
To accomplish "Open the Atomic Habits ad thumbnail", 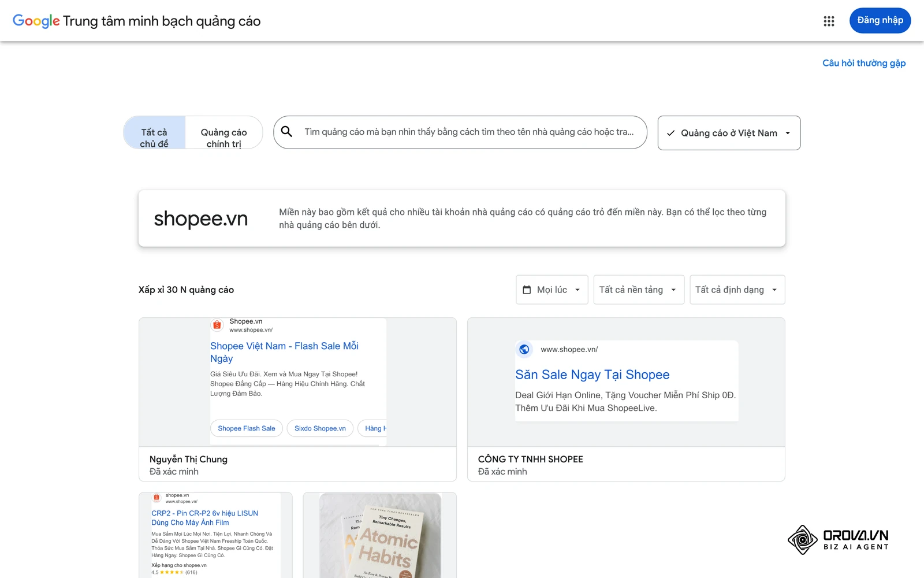I will 380,535.
